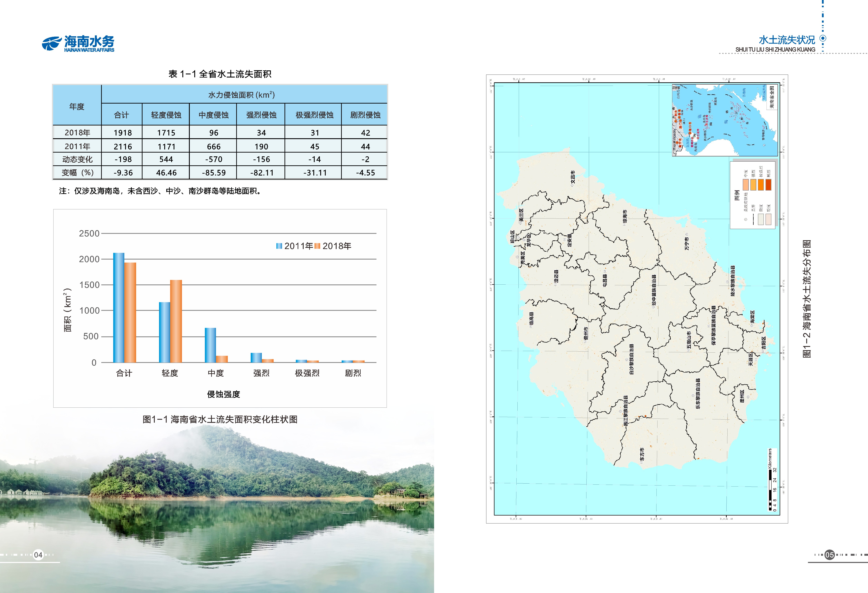
Task: Click the orange 轻度 2018 bar in chart
Action: (176, 321)
